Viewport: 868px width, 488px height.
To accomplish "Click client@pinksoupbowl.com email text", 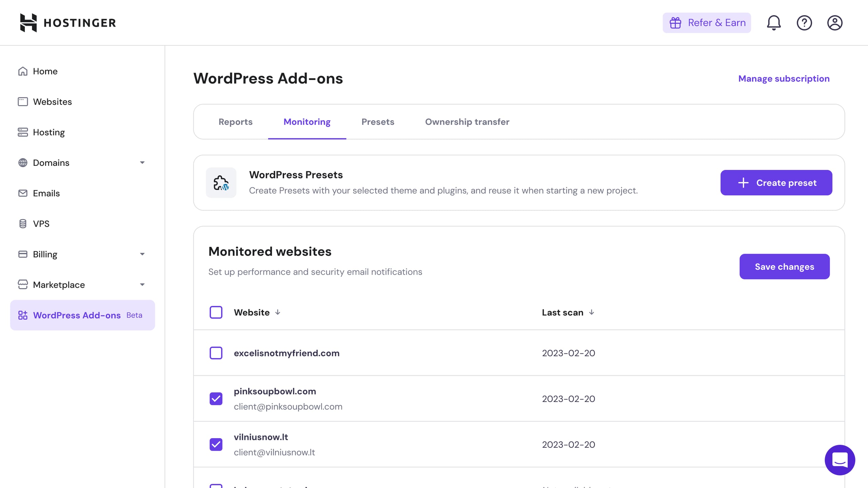I will click(x=288, y=407).
